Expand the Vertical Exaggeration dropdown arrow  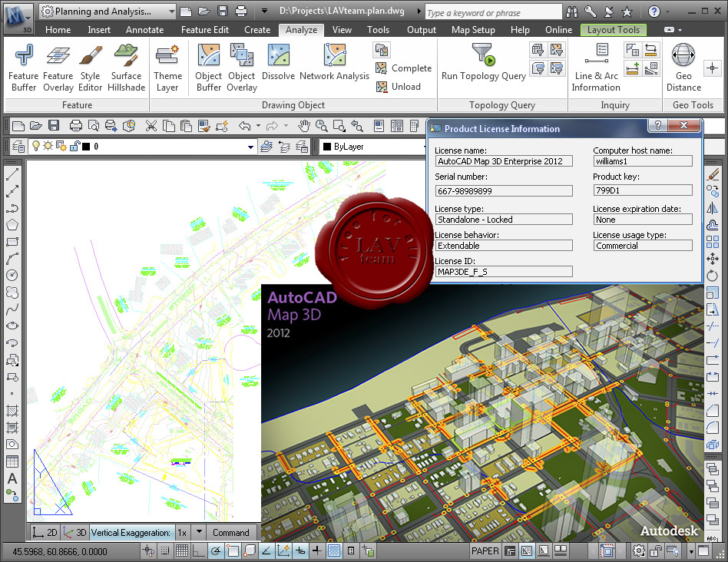(x=199, y=532)
